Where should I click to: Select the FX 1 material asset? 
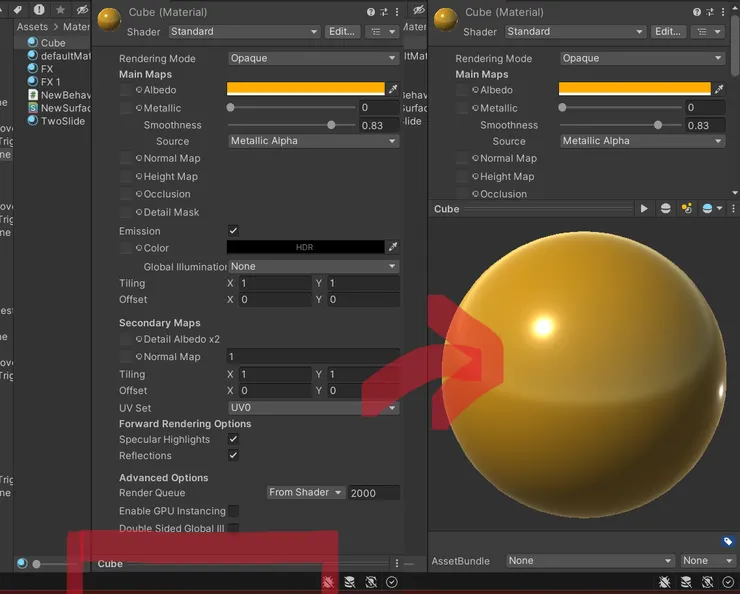(x=50, y=82)
